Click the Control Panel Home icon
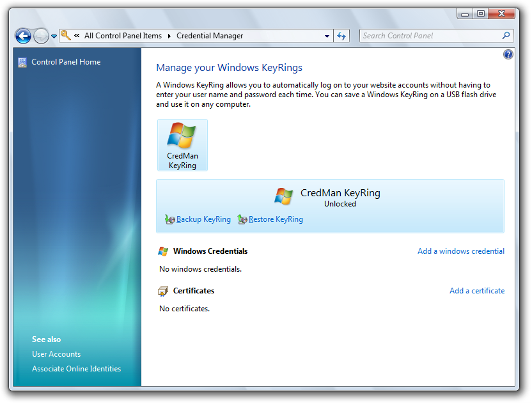 pos(22,62)
